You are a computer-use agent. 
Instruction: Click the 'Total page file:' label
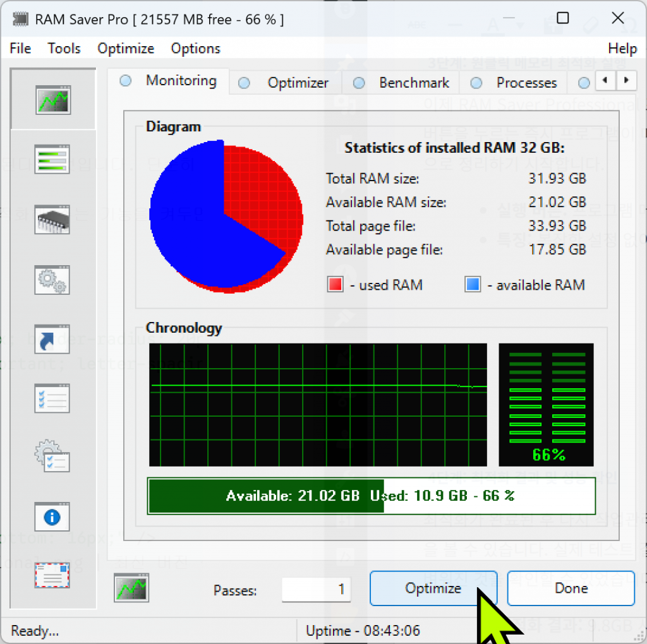[370, 226]
